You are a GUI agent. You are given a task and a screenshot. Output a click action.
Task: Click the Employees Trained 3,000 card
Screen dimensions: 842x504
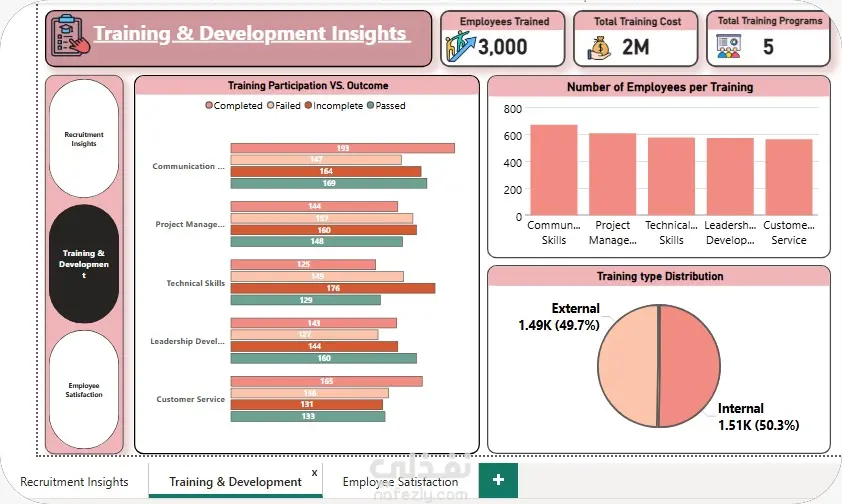[x=503, y=39]
